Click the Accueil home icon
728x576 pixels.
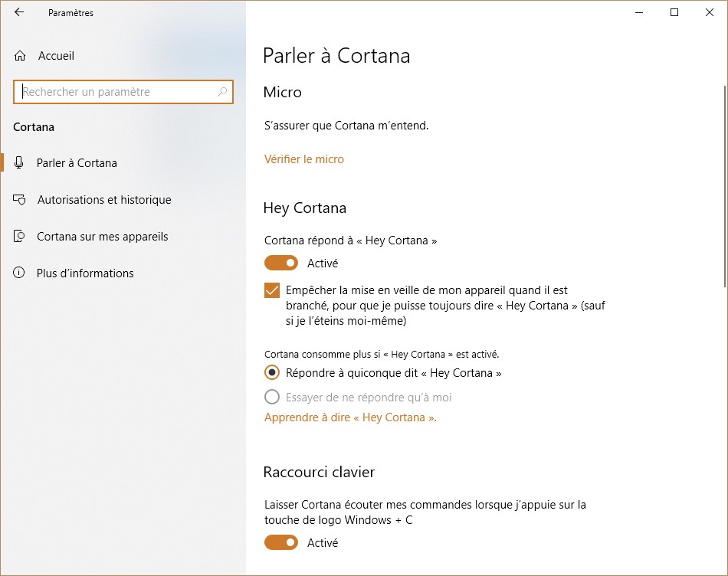[x=20, y=56]
